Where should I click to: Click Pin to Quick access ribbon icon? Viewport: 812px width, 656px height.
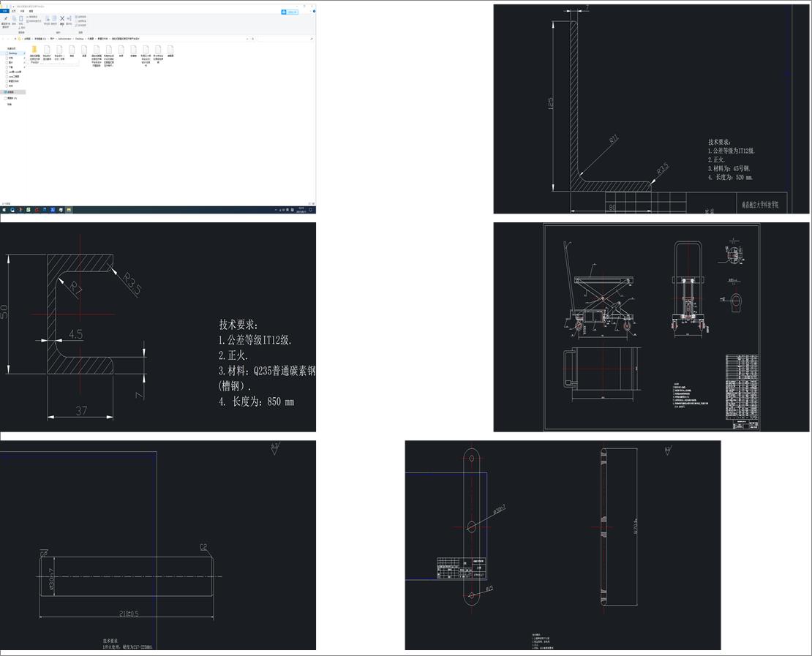pos(5,19)
